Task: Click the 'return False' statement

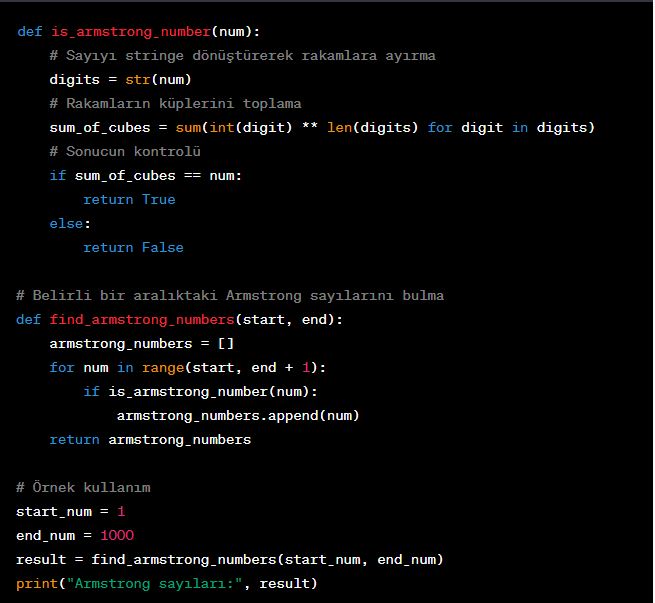Action: pyautogui.click(x=133, y=248)
